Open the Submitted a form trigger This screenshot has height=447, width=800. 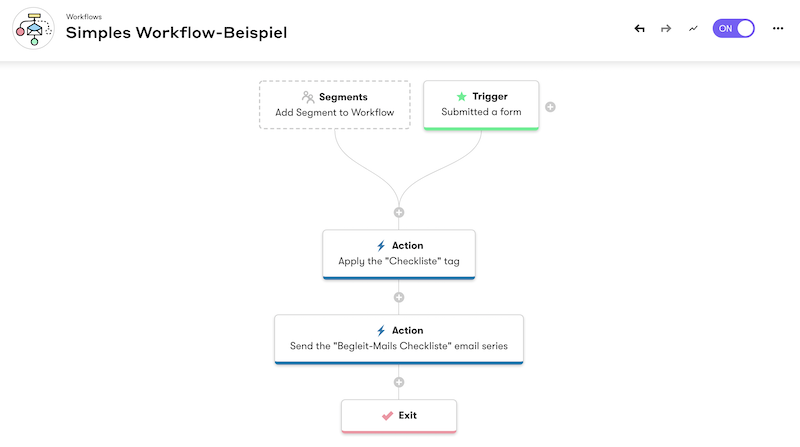click(x=481, y=105)
